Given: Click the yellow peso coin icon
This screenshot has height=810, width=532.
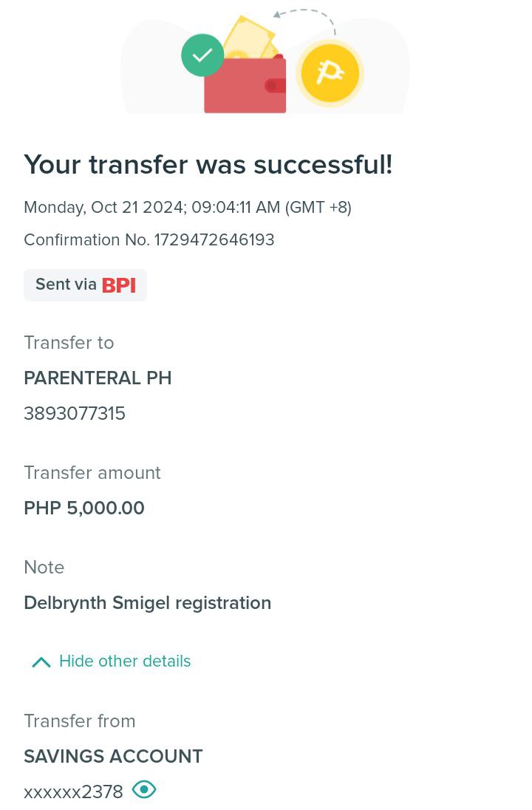Looking at the screenshot, I should 330,73.
